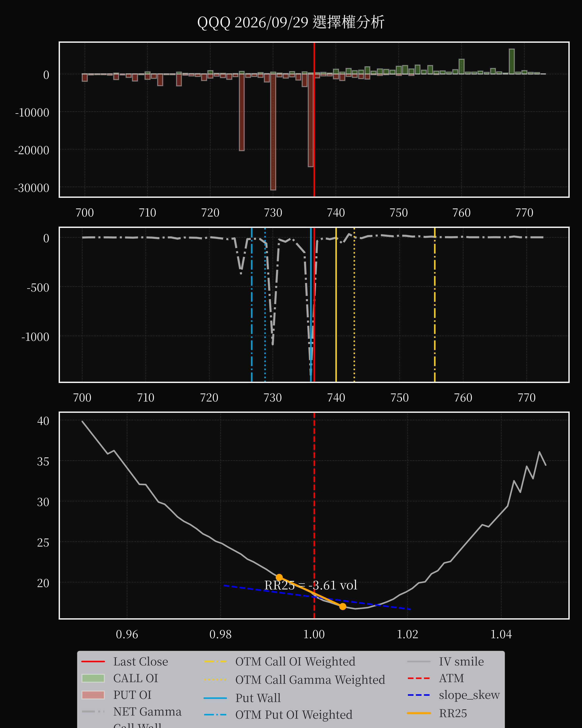Screen dimensions: 582x728
Task: Select the 0.98 x-axis label on the IV chart
Action: pos(220,635)
